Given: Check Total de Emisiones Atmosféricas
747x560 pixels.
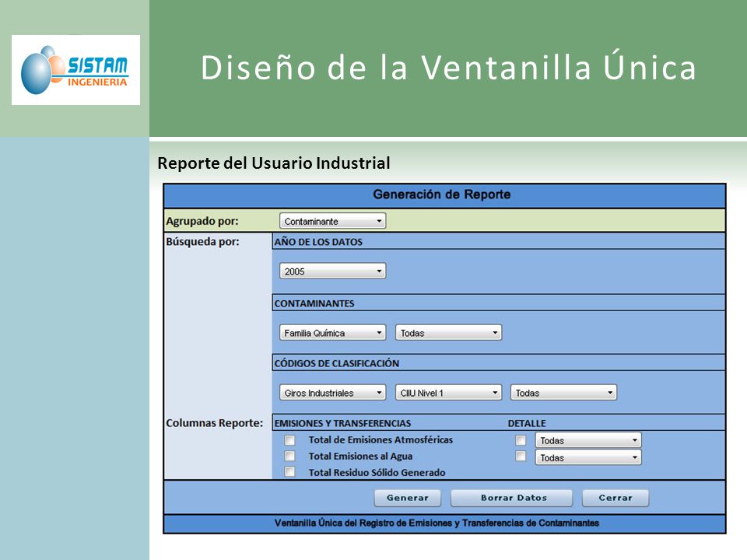Looking at the screenshot, I should tap(289, 440).
